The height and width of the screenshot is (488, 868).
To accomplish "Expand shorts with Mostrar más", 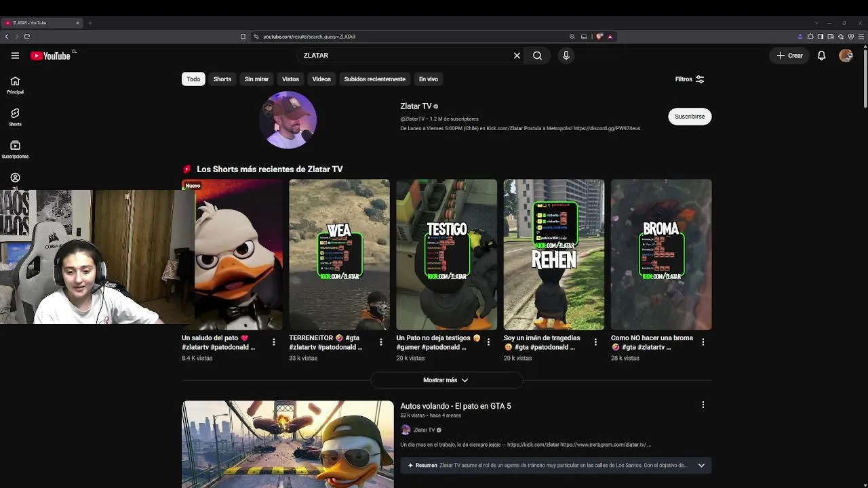I will (x=446, y=380).
